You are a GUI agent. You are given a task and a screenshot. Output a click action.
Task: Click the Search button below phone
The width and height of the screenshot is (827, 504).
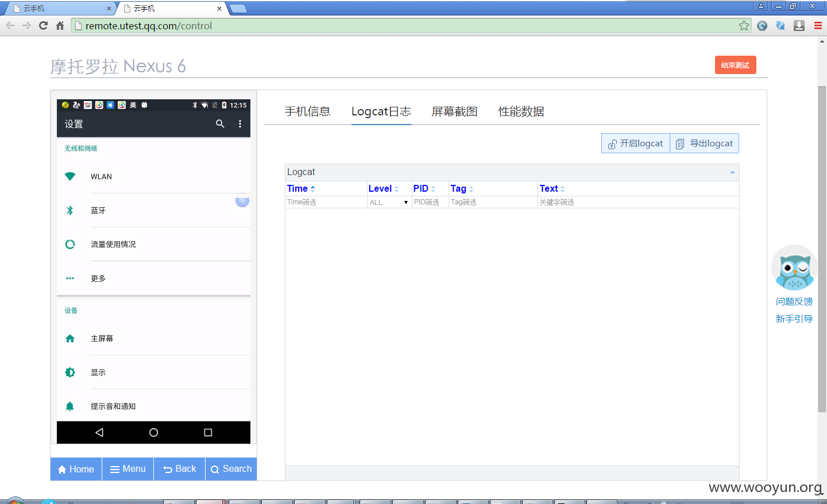[231, 469]
